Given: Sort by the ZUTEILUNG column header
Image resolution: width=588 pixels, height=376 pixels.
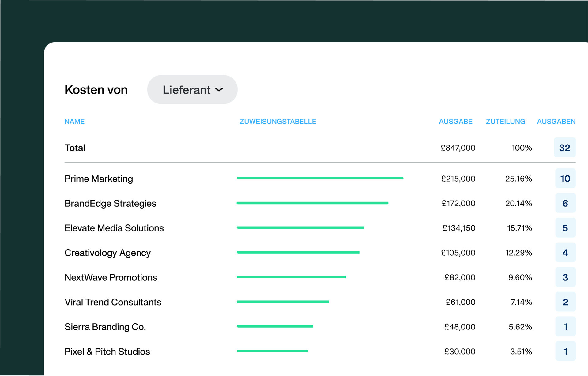Looking at the screenshot, I should 505,122.
